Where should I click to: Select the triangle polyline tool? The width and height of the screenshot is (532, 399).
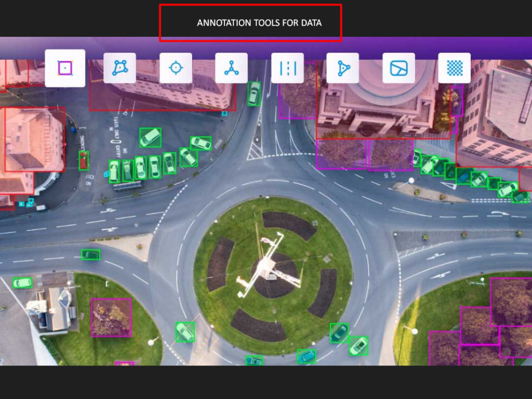point(343,68)
